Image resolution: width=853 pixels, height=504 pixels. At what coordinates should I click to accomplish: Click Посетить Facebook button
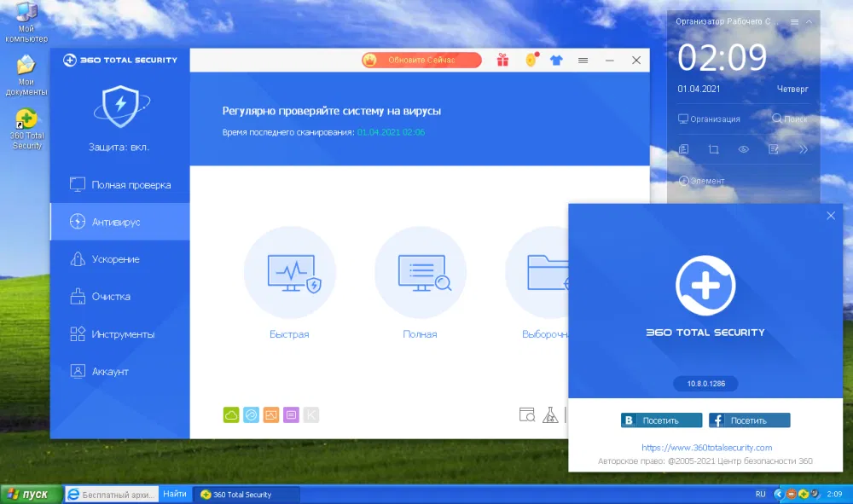pyautogui.click(x=749, y=420)
